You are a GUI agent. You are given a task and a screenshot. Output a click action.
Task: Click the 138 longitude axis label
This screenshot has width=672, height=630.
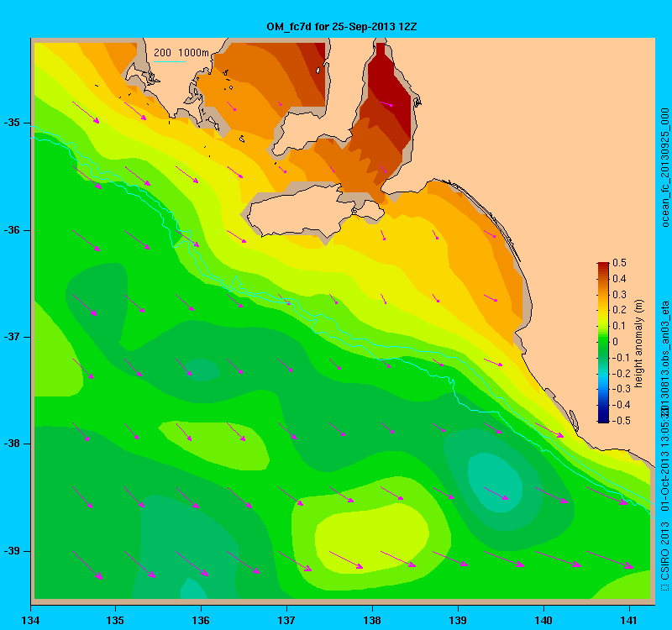tap(372, 621)
